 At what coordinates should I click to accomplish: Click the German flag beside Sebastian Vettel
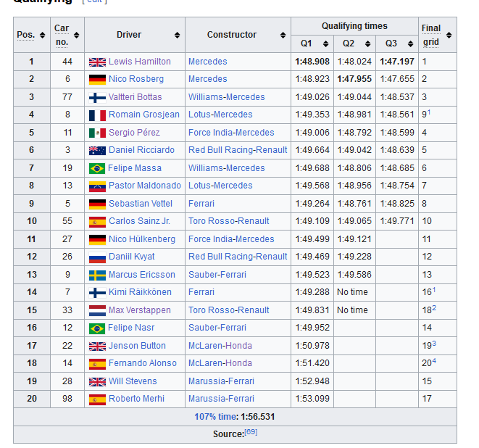coord(97,204)
